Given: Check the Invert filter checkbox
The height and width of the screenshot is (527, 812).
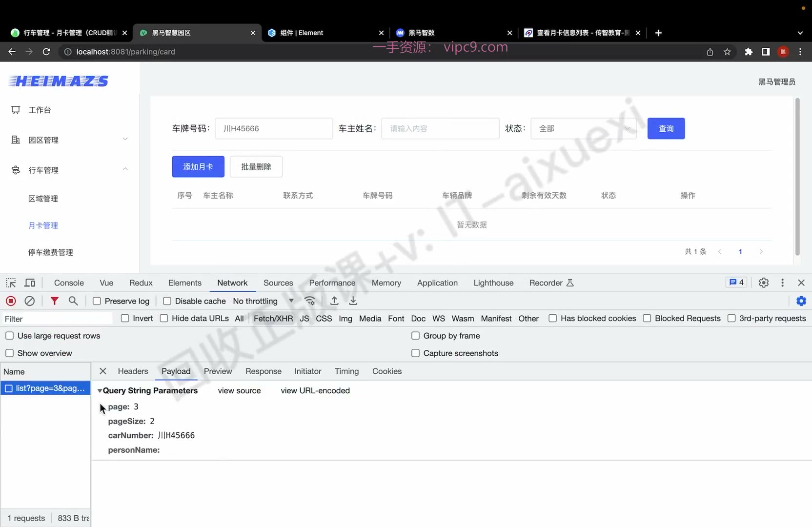Looking at the screenshot, I should pyautogui.click(x=125, y=318).
